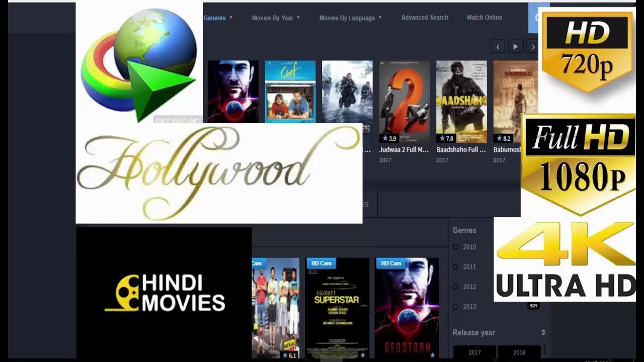Open the lower Geostorm HD Cam poster
Viewport: 644px width, 362px height.
(x=407, y=308)
